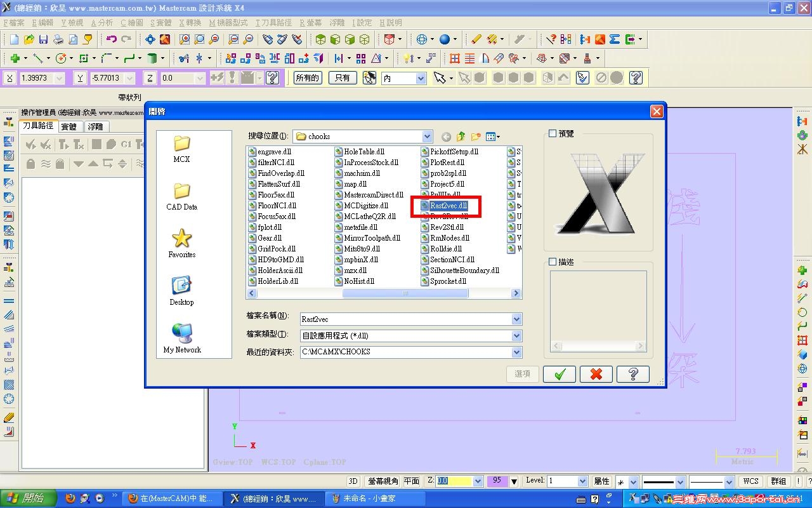Select the create rectangle tool icon
Image resolution: width=812 pixels, height=508 pixels.
[83, 58]
